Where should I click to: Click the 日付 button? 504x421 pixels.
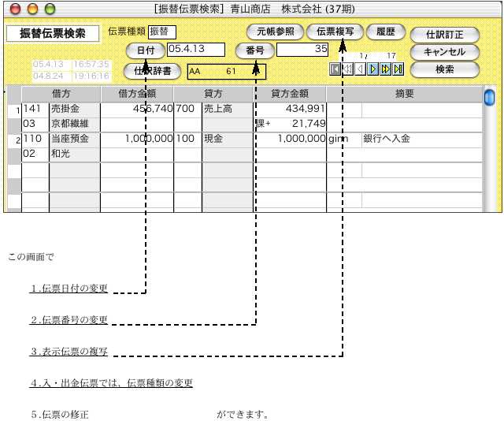[145, 50]
